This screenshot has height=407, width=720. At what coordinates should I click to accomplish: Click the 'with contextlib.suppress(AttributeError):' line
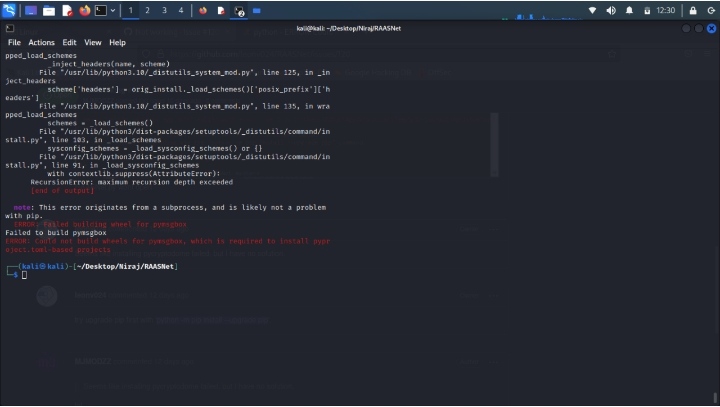134,174
